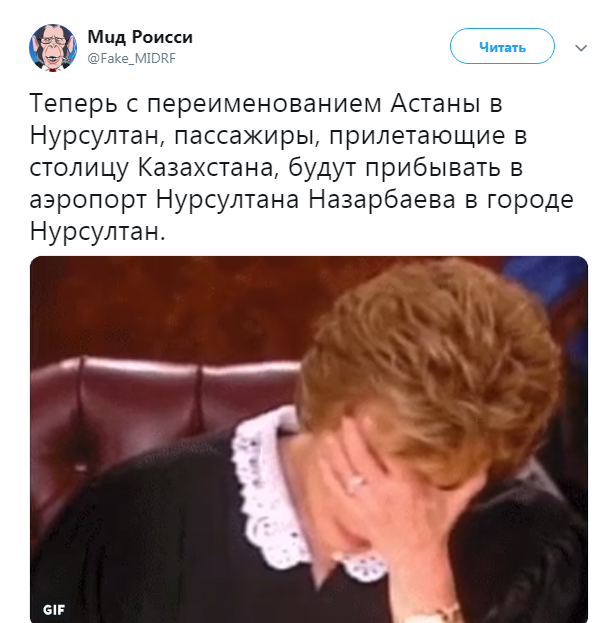Click the word "Теперь" starting the tweet
599x623 pixels.
tap(73, 104)
